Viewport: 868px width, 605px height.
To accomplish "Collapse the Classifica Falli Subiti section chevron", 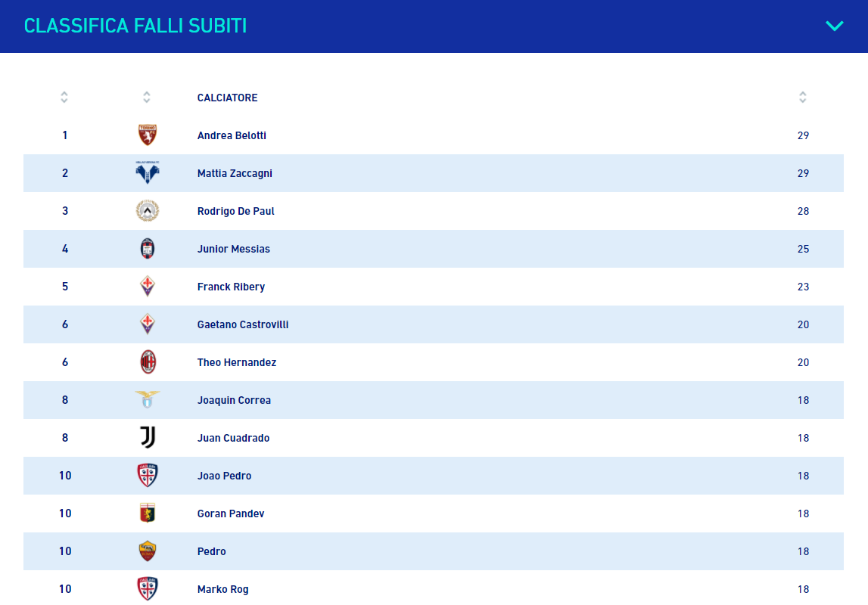I will [834, 26].
